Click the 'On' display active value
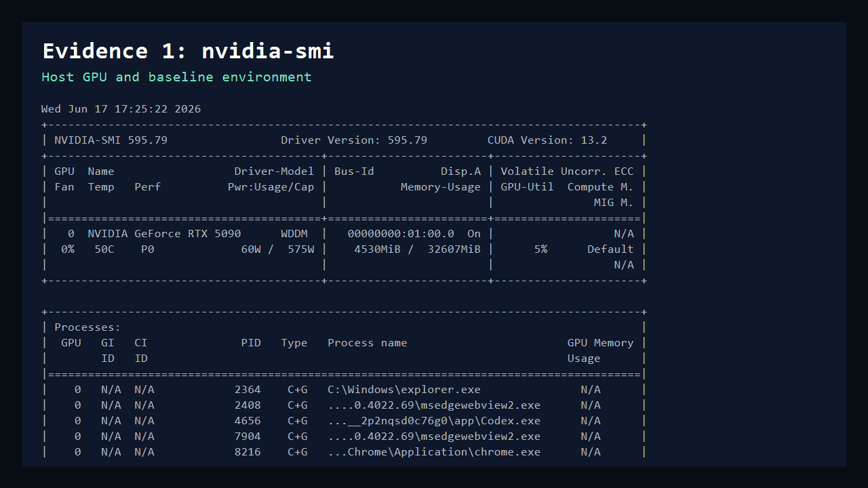Screen dimensions: 868x488 (474, 234)
